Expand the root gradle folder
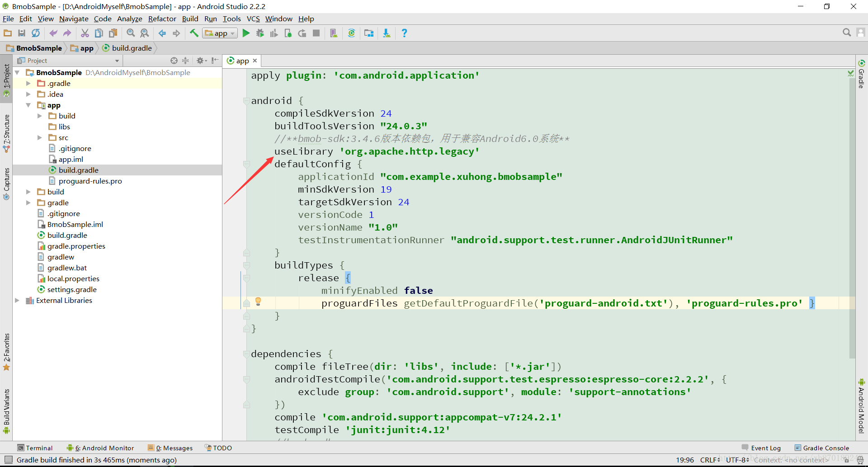Screen dimensions: 868x467 [x=28, y=203]
